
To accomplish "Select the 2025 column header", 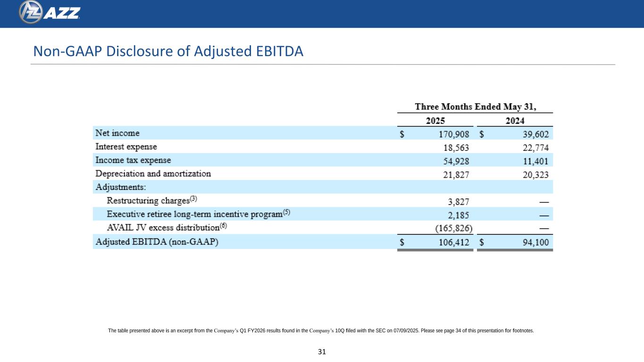I will (435, 120).
